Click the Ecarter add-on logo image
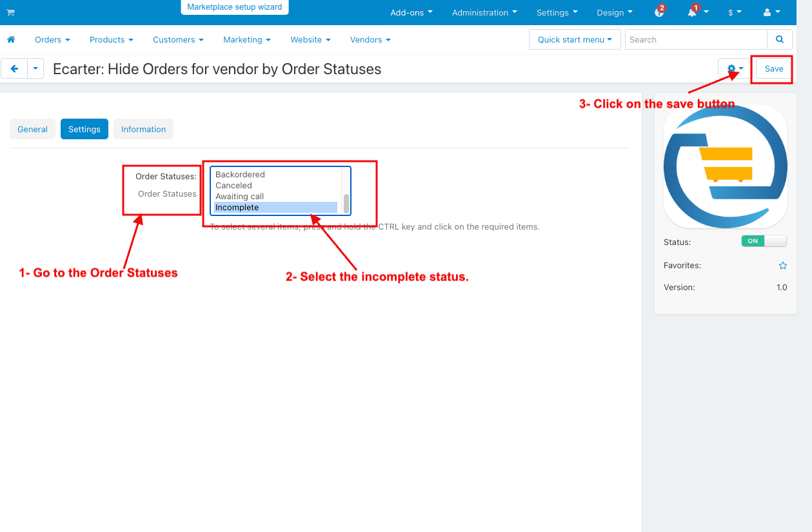 tap(726, 166)
